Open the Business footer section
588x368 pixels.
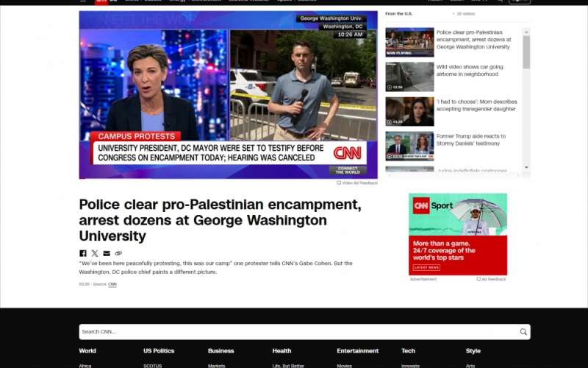pos(221,351)
